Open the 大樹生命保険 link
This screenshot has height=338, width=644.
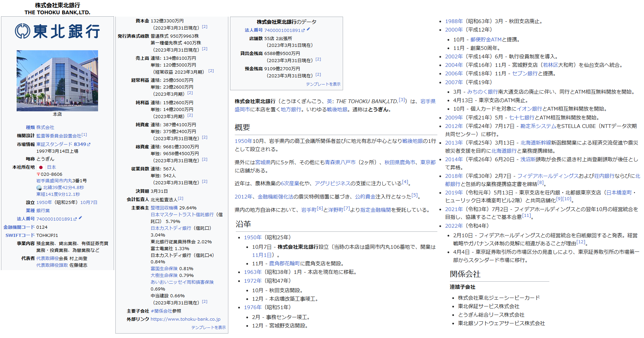164,276
